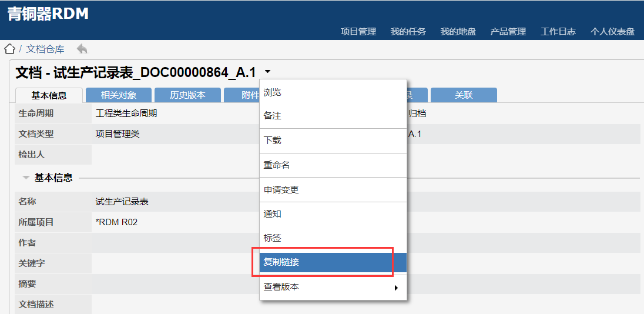Screen dimensions: 644x314
Task: Click the 青铜器RDM logo text
Action: coord(48,14)
